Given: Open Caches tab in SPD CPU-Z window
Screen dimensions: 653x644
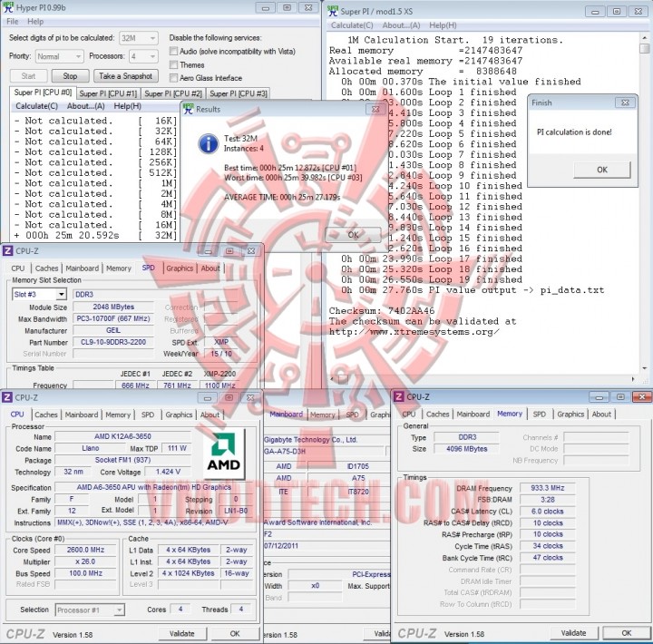Looking at the screenshot, I should (46, 268).
